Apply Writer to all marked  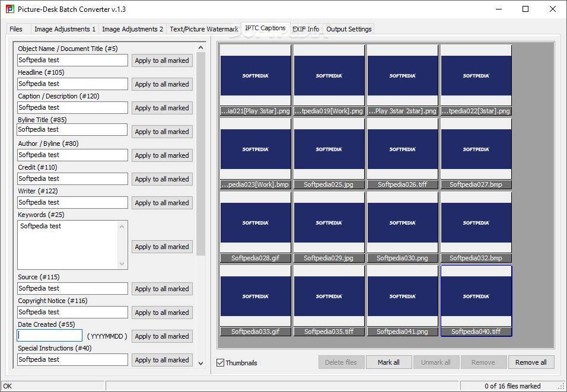coord(162,203)
